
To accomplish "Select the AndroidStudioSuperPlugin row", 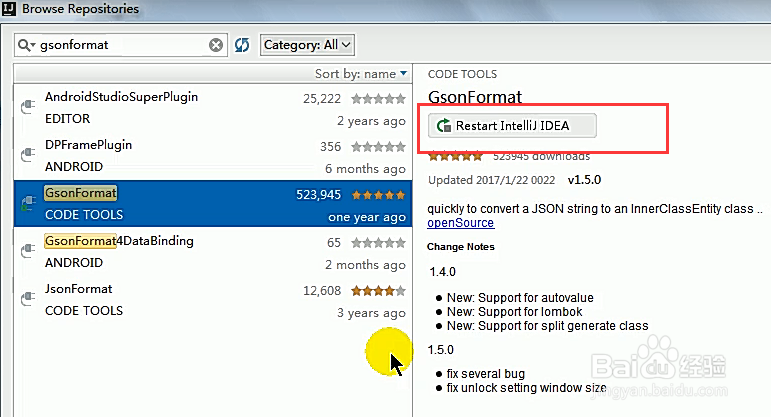I will tap(212, 108).
